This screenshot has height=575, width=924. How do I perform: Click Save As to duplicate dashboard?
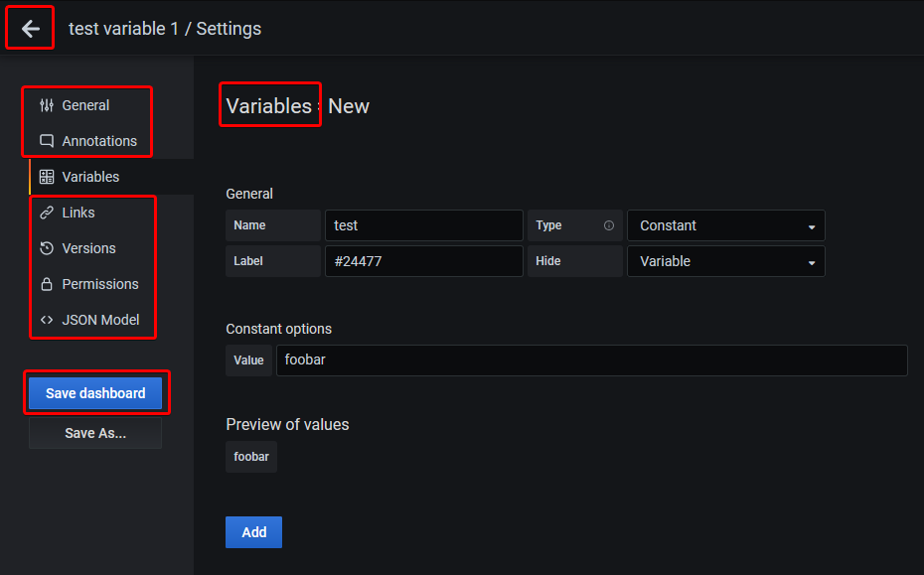pos(94,432)
